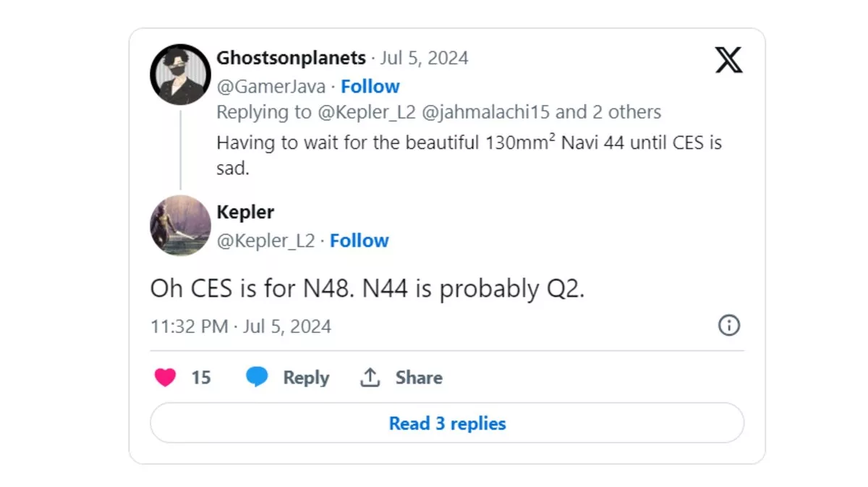The image size is (868, 487).
Task: Click the share upload arrow icon
Action: pos(370,377)
